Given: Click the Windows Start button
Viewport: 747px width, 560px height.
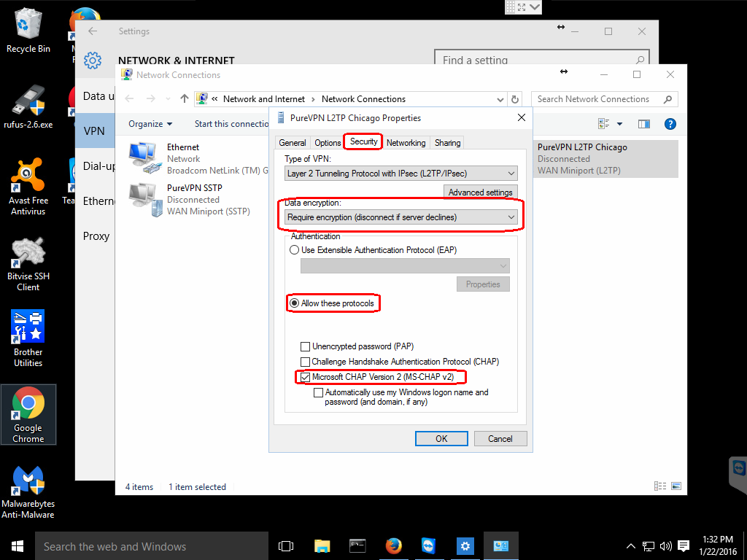Looking at the screenshot, I should click(18, 545).
